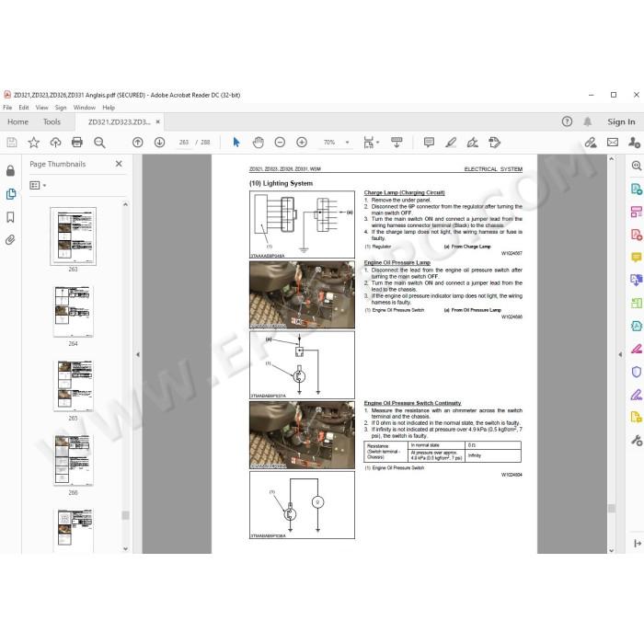Viewport: 644px width, 644px height.
Task: Close the Page Thumbnails panel
Action: click(x=119, y=164)
